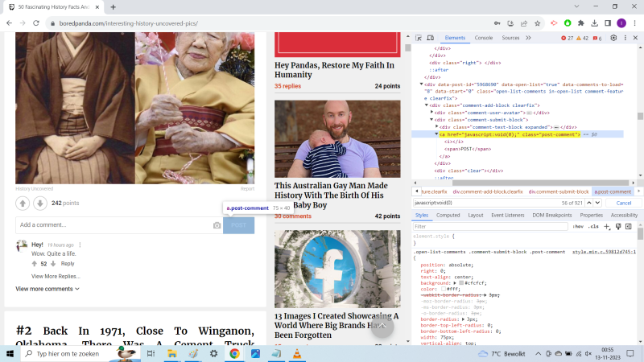Cancel the DevTools element search
This screenshot has width=644, height=362.
pos(623,203)
